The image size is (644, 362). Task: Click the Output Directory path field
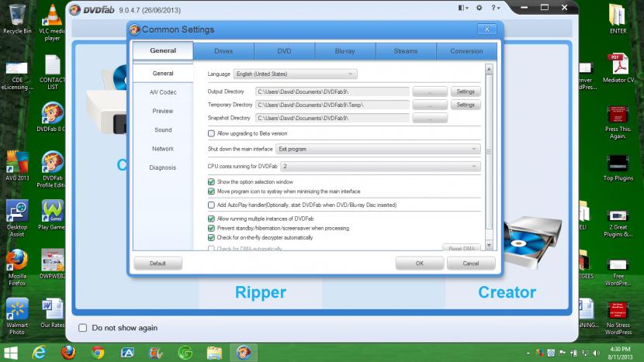click(332, 91)
